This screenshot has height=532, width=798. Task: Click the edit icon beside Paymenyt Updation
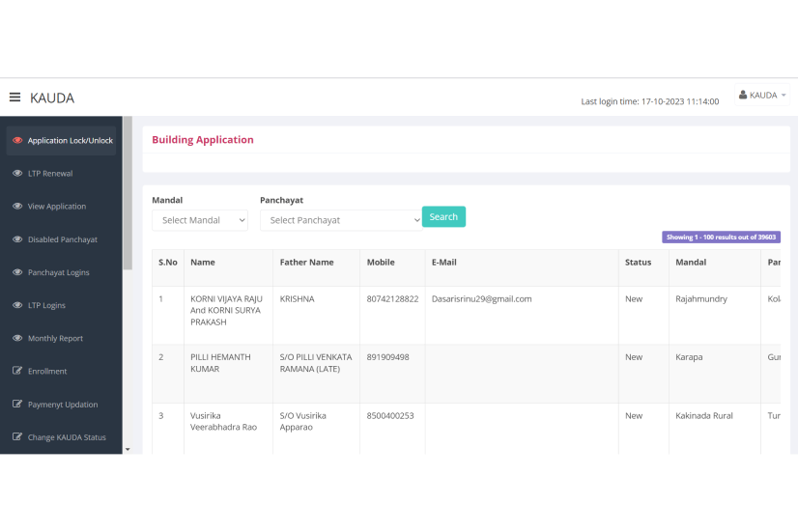click(17, 405)
